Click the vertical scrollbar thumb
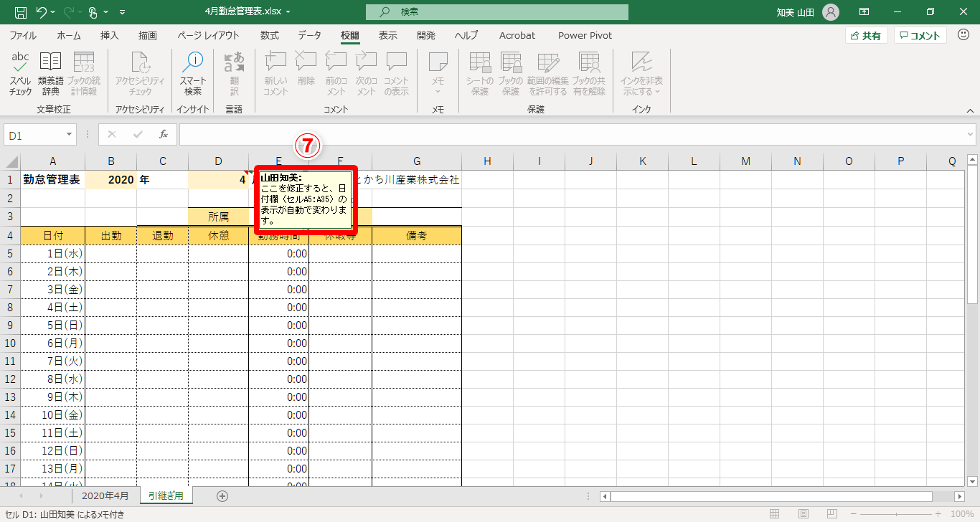This screenshot has height=522, width=980. [973, 234]
